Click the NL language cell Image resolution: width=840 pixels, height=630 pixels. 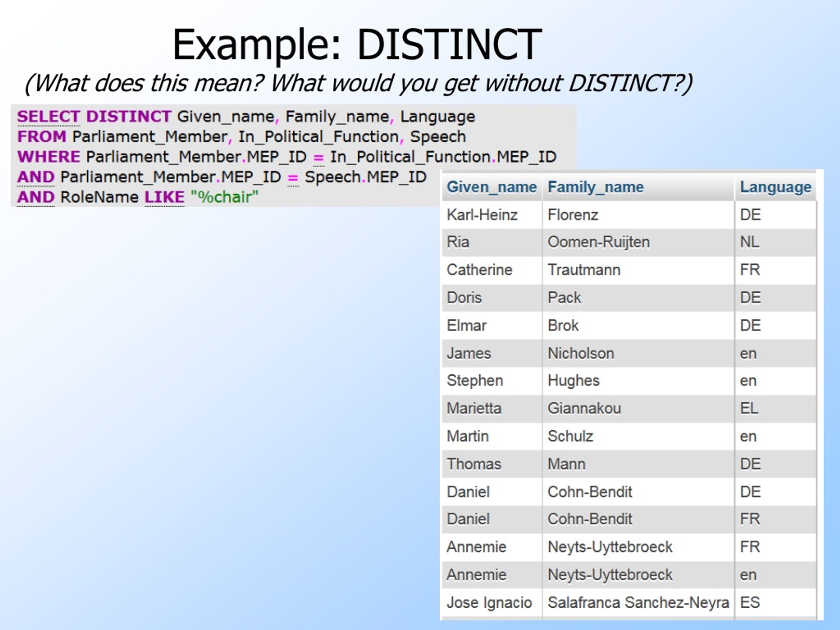[775, 242]
